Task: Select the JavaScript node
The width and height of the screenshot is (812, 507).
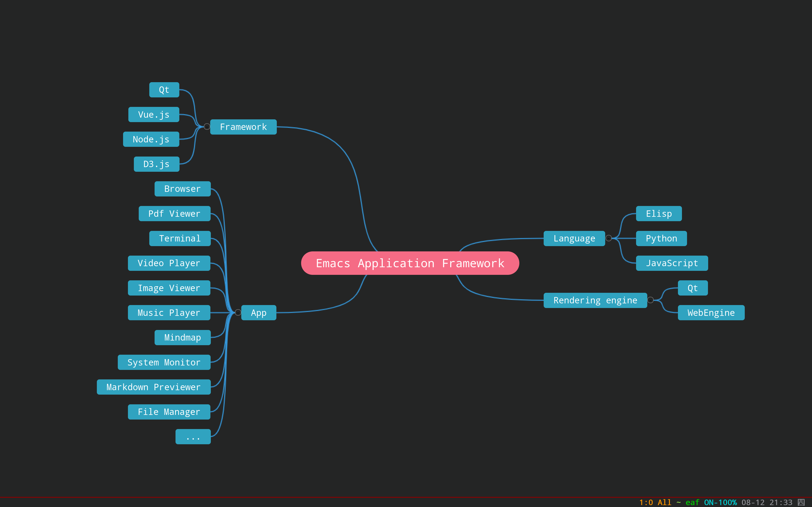Action: 672,263
